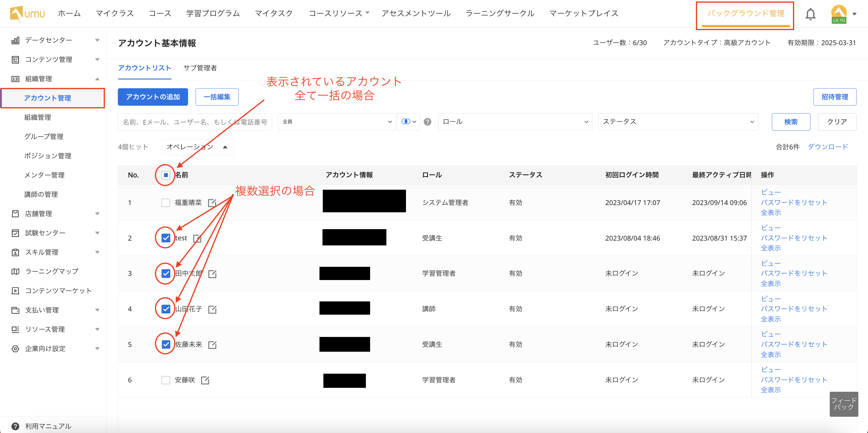Check the checkbox for 福重晴菜

[165, 203]
